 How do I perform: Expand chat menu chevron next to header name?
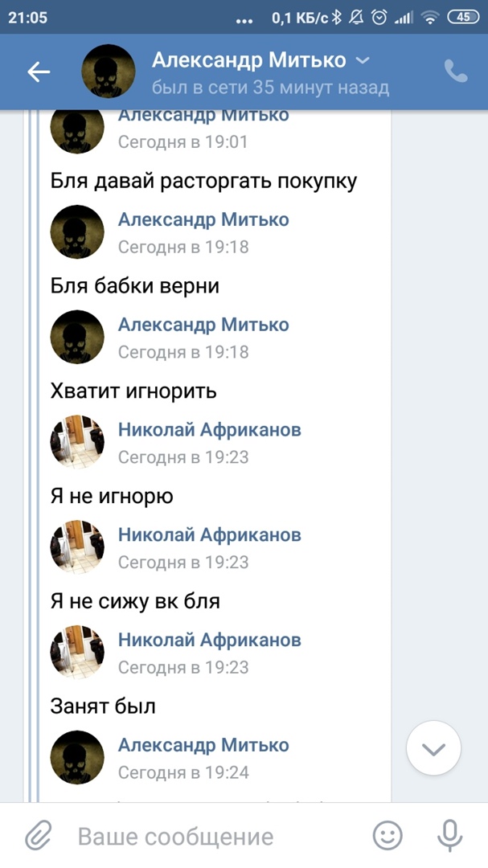coord(363,60)
